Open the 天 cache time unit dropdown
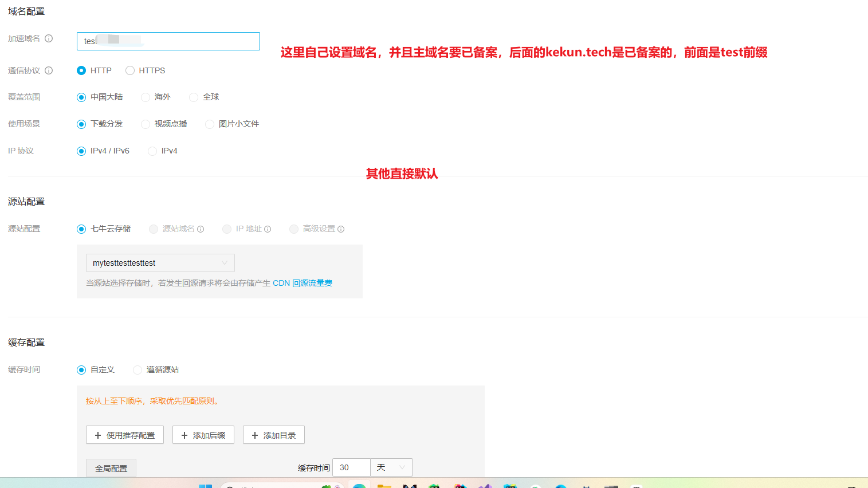 pos(391,467)
